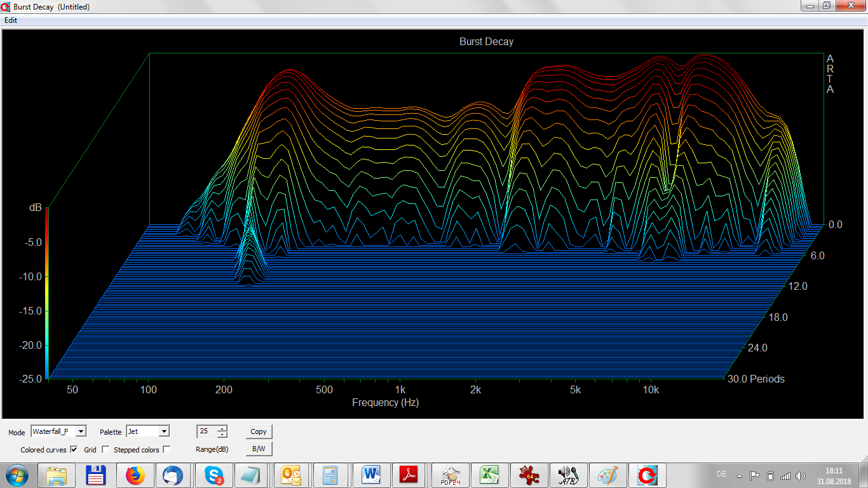Image resolution: width=868 pixels, height=488 pixels.
Task: Click the Adobe Acrobat taskbar icon
Action: [x=409, y=475]
